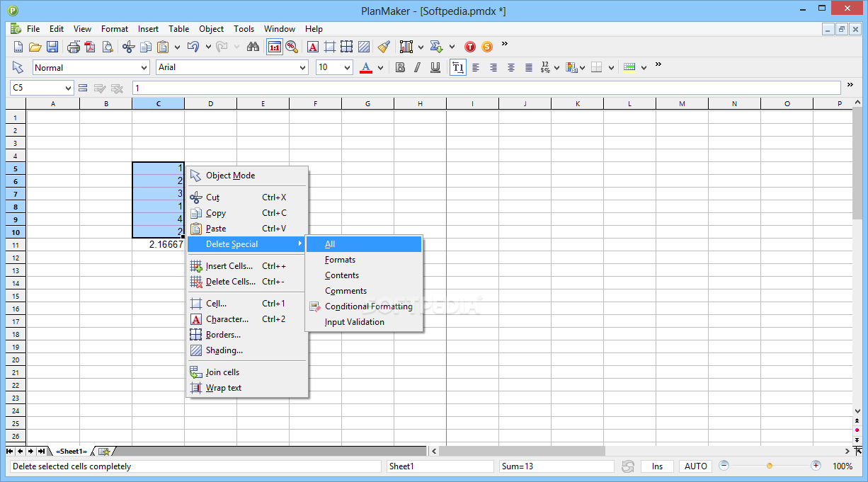Viewport: 868px width, 482px height.
Task: Click the Copy toolbar icon
Action: pos(146,47)
